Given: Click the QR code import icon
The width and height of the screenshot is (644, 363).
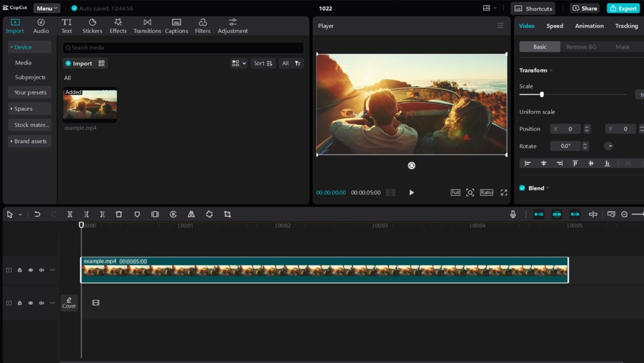Looking at the screenshot, I should (x=102, y=63).
